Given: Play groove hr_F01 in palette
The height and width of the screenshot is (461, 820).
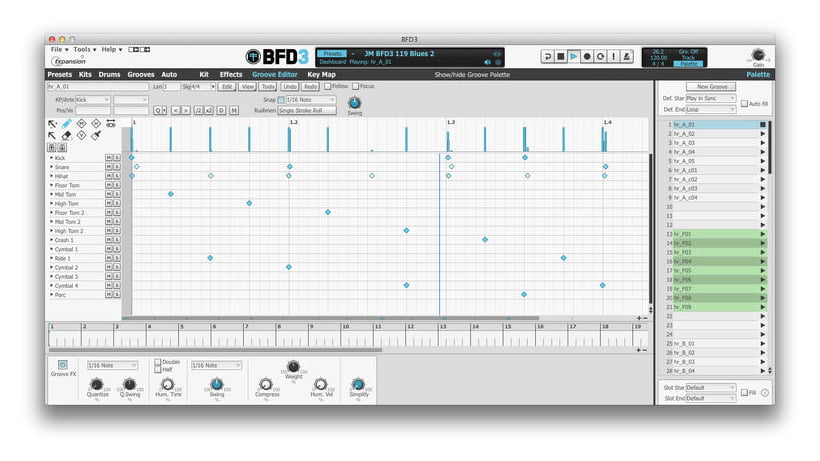Looking at the screenshot, I should [x=762, y=234].
